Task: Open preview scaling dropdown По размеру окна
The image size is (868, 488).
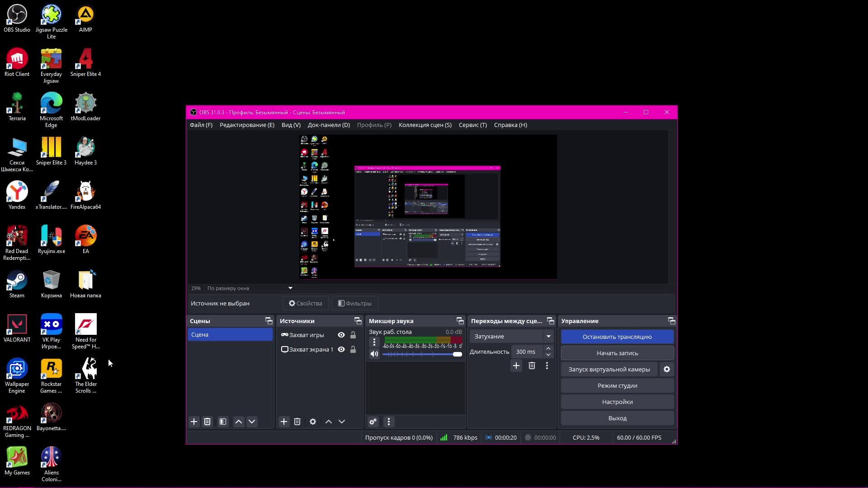Action: (x=291, y=288)
